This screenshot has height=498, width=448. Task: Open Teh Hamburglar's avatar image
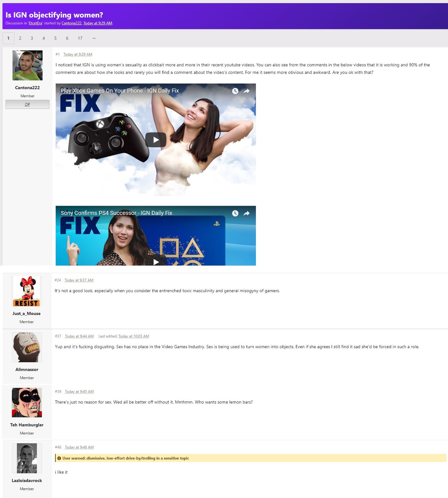(27, 403)
